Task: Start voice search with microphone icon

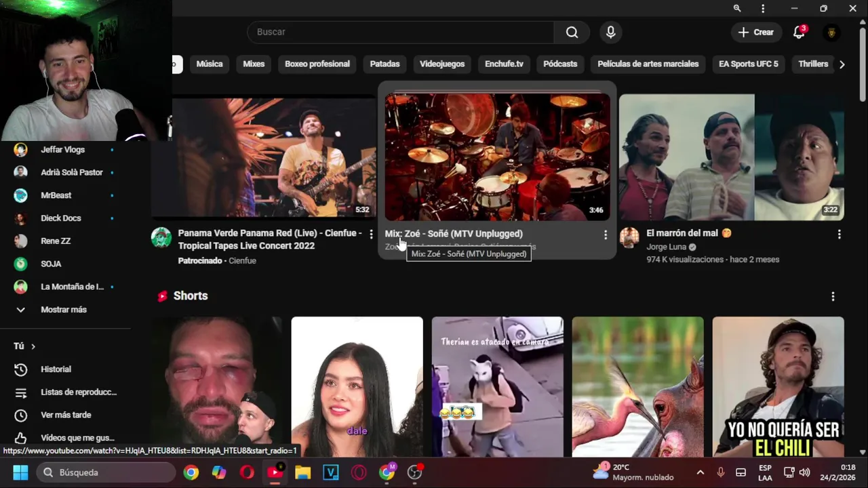Action: point(610,32)
